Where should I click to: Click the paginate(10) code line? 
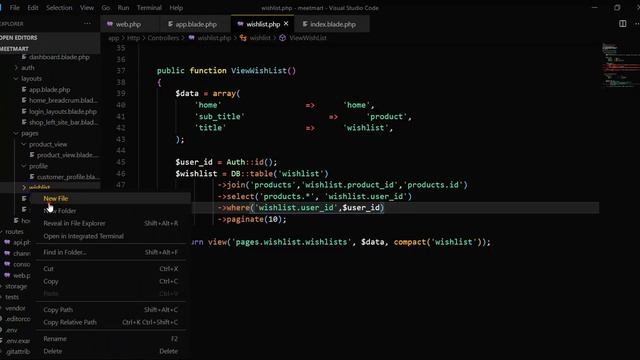(x=252, y=219)
